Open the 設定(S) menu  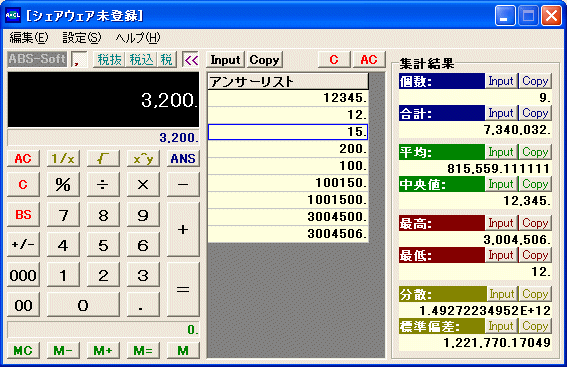pyautogui.click(x=82, y=38)
